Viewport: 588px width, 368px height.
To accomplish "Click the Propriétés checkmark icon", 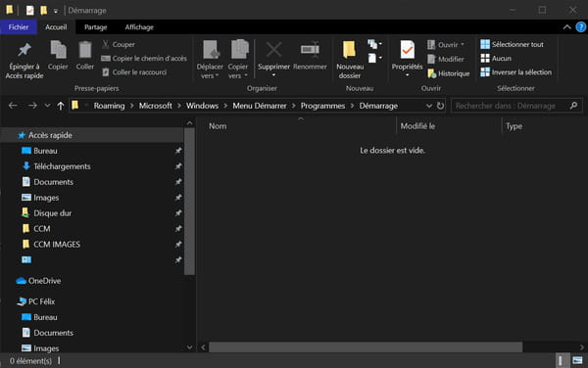I will [408, 50].
